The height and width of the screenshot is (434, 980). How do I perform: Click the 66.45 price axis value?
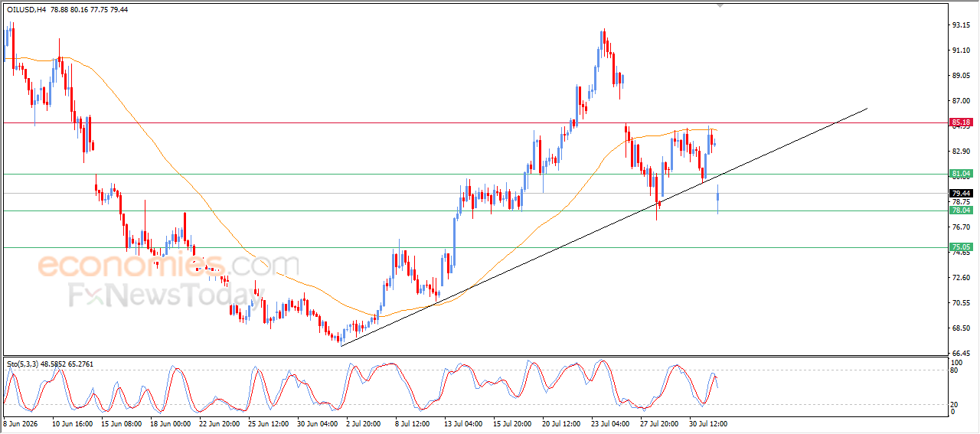click(x=961, y=353)
